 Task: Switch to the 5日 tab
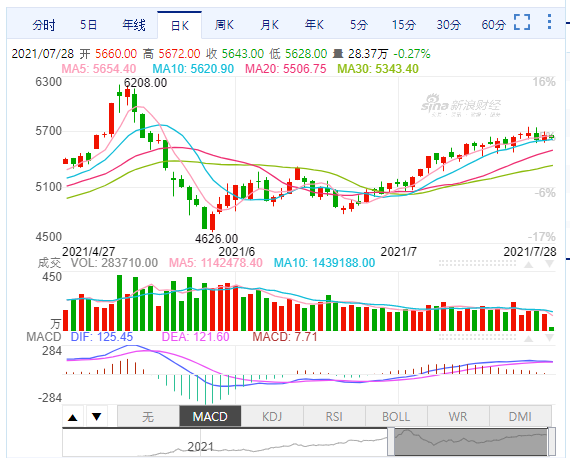(x=88, y=25)
